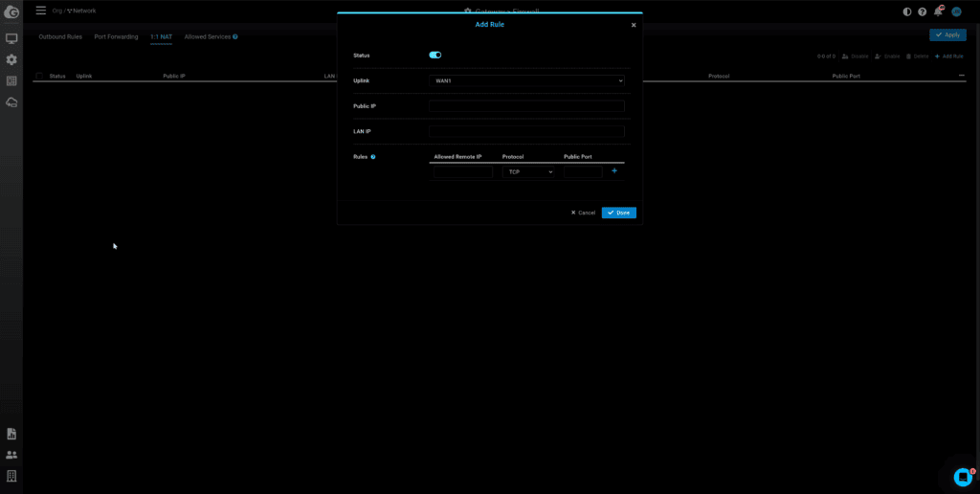Close the Add Rule dialog with X
This screenshot has width=980, height=494.
(634, 25)
